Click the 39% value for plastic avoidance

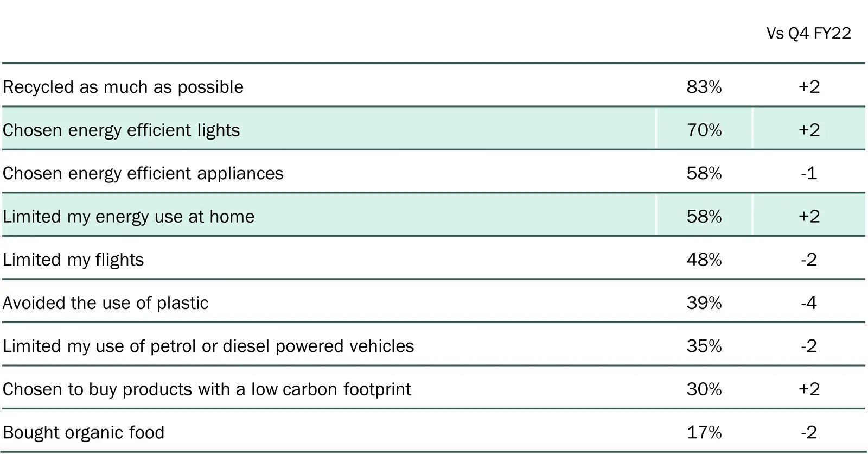tap(704, 303)
